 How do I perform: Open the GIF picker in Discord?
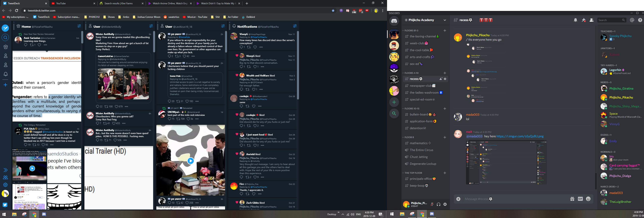pyautogui.click(x=580, y=199)
